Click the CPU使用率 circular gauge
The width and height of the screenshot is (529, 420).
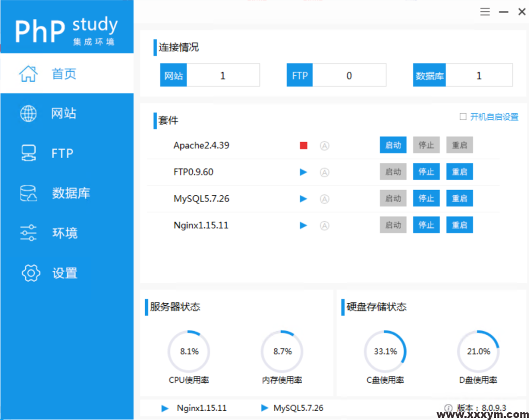pyautogui.click(x=189, y=351)
